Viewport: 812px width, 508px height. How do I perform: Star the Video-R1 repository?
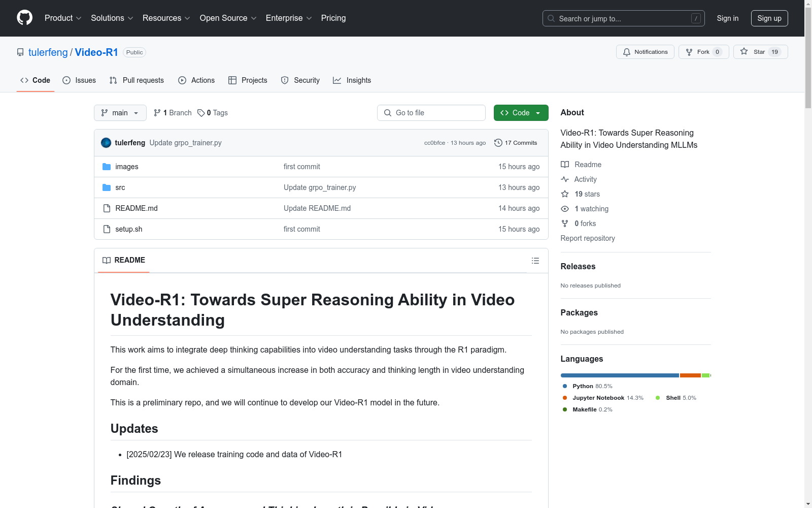coord(761,52)
